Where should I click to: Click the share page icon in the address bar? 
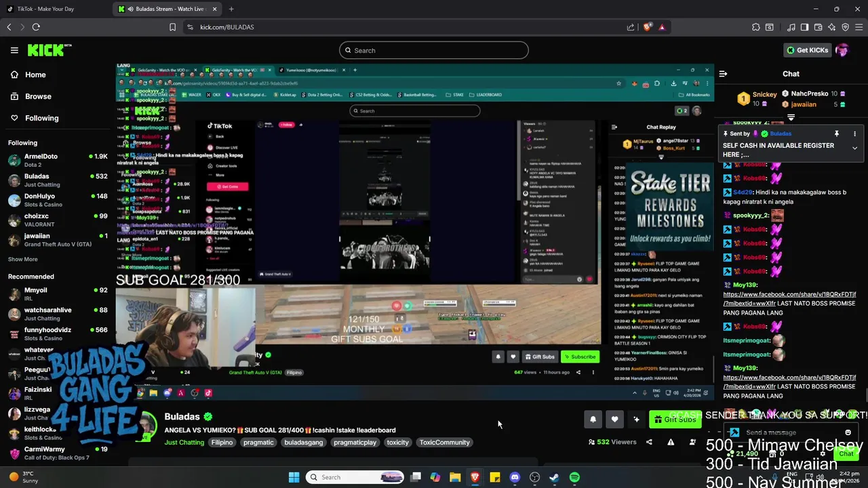coord(631,27)
